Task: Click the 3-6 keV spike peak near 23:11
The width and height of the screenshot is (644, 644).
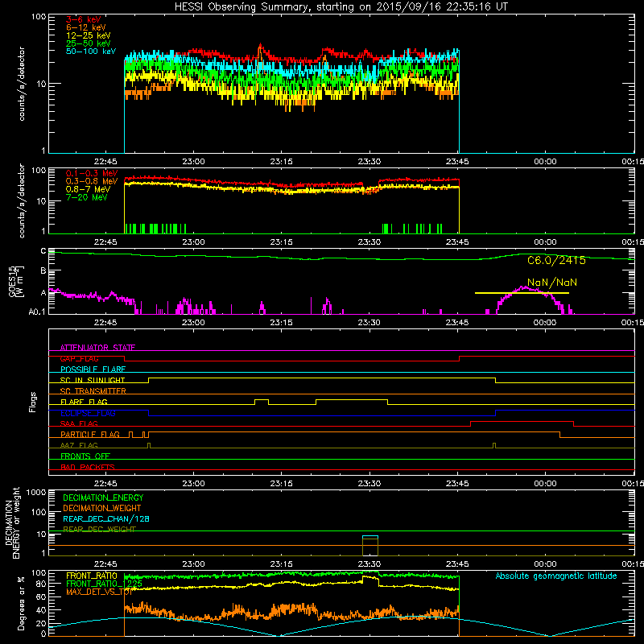Action: pos(260,44)
